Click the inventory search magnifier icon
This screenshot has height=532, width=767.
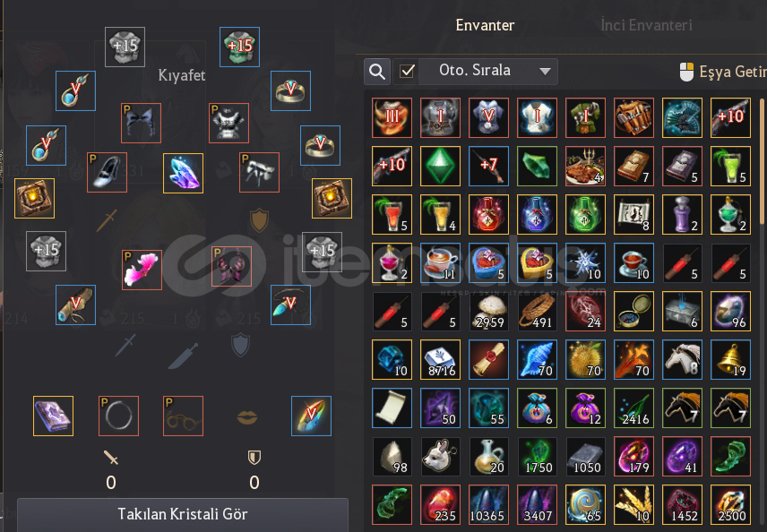[x=376, y=72]
